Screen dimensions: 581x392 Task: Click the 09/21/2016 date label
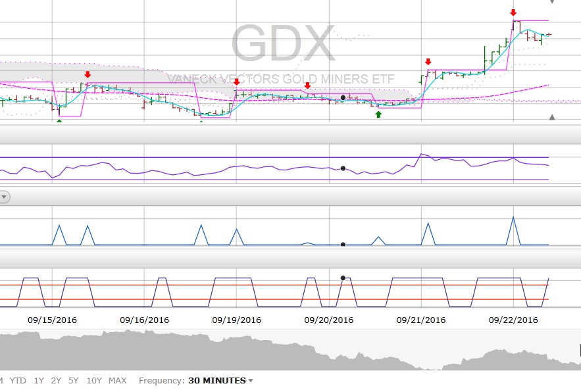(x=421, y=320)
